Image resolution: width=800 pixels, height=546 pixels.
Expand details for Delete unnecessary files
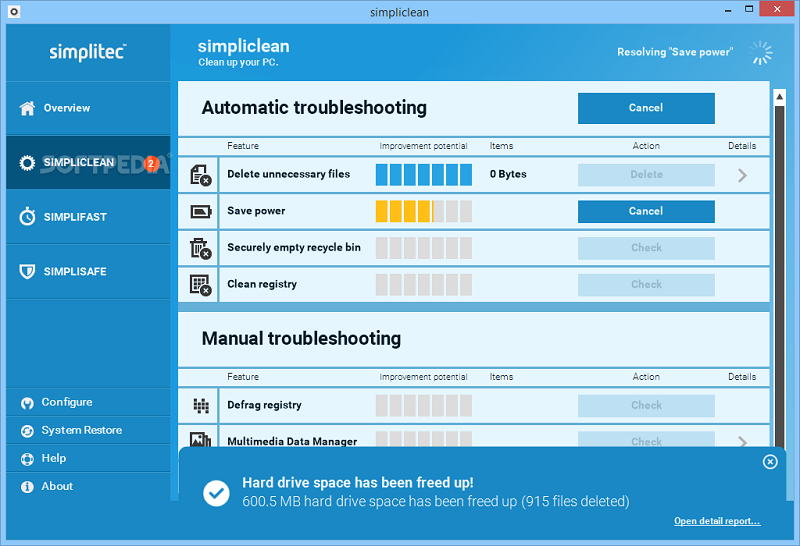[x=742, y=175]
